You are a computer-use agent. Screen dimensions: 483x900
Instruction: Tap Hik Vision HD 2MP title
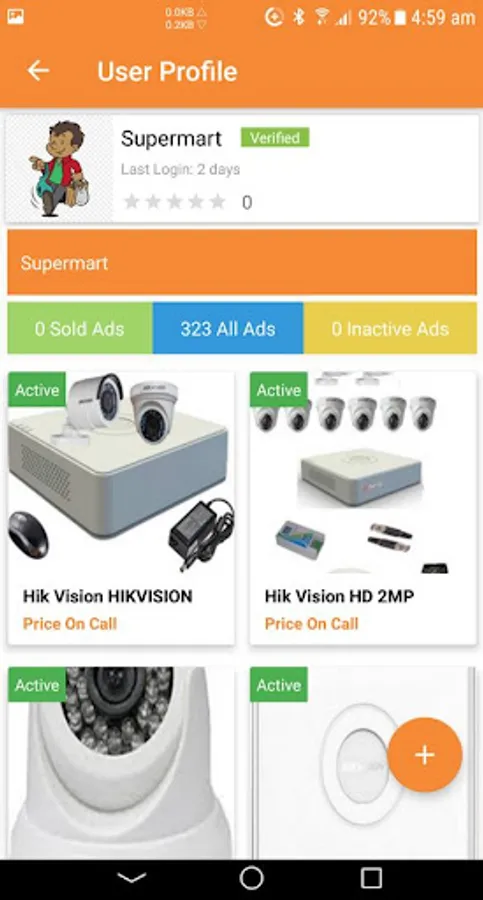tap(339, 596)
